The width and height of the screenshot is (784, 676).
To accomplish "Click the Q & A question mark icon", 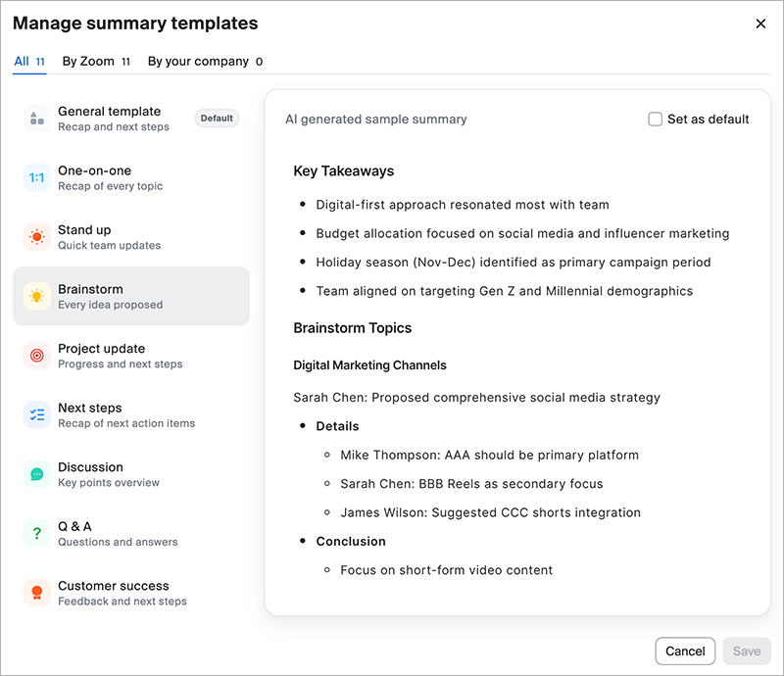I will tap(36, 534).
